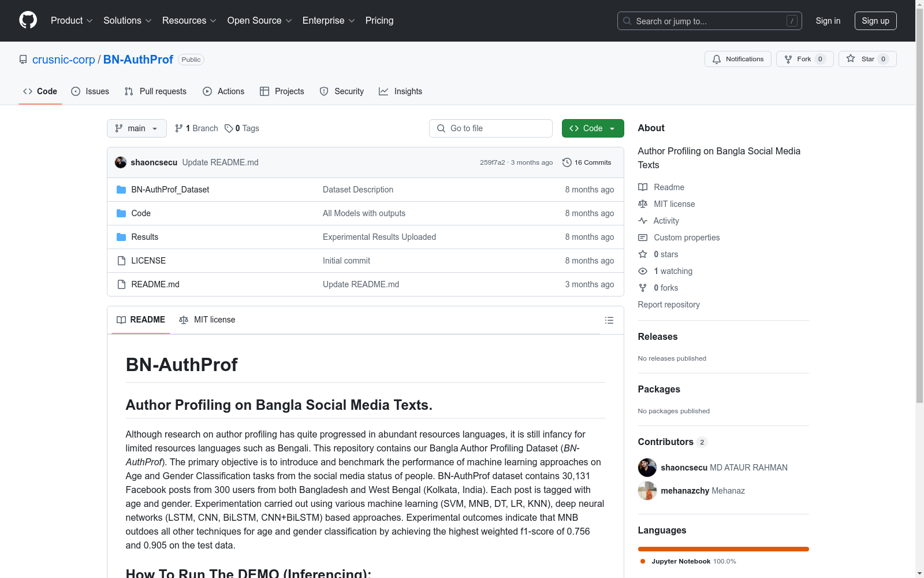Expand the Enterprise menu

point(329,21)
